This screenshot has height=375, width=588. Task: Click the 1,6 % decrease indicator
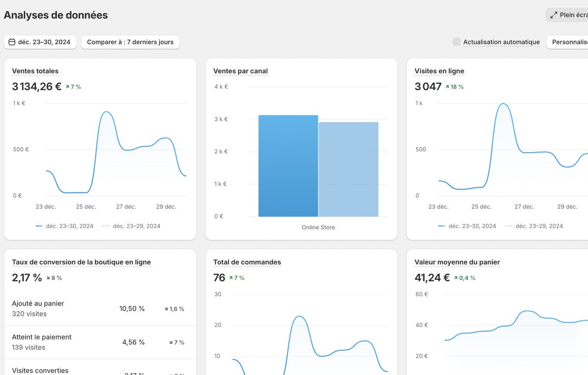(174, 309)
